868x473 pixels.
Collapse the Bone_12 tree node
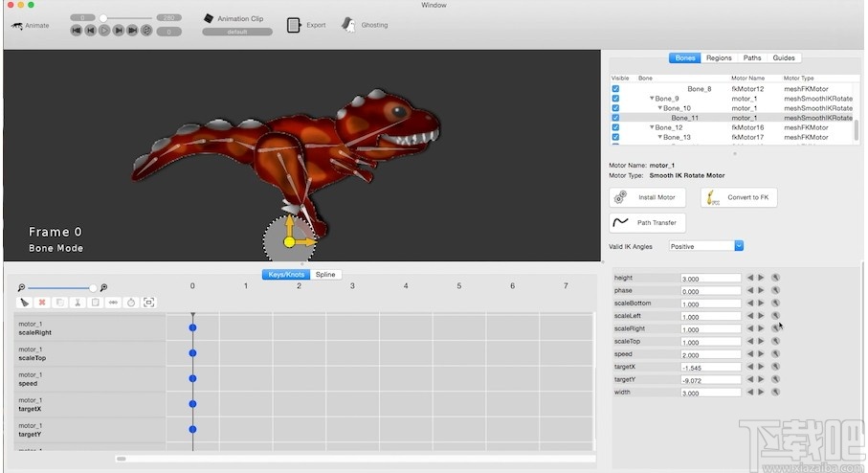click(x=652, y=127)
